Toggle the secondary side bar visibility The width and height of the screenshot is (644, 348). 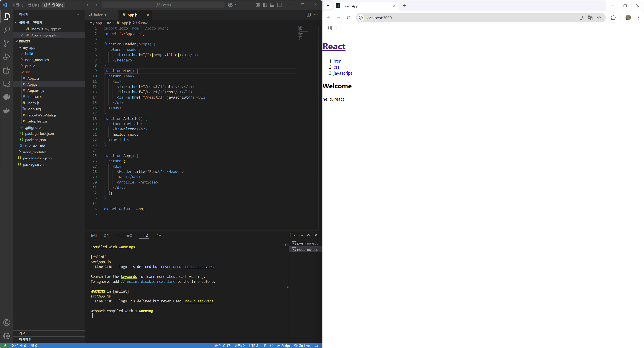[x=279, y=5]
